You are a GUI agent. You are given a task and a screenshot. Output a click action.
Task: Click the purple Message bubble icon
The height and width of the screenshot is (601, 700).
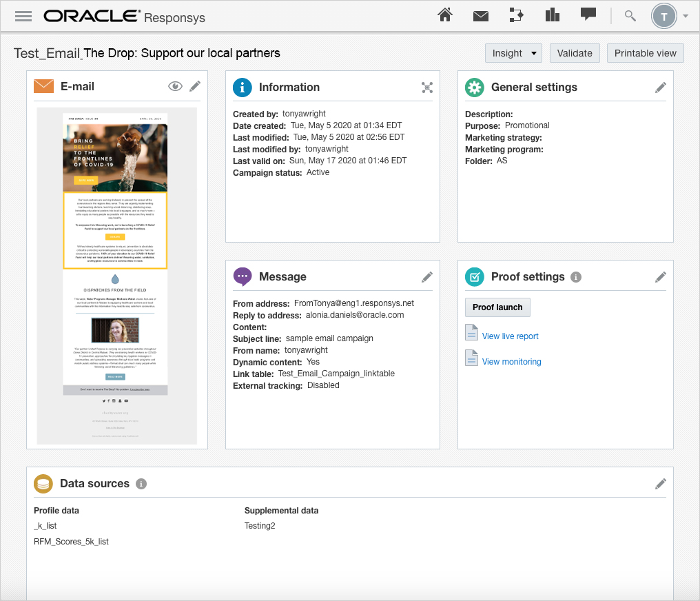click(x=243, y=277)
